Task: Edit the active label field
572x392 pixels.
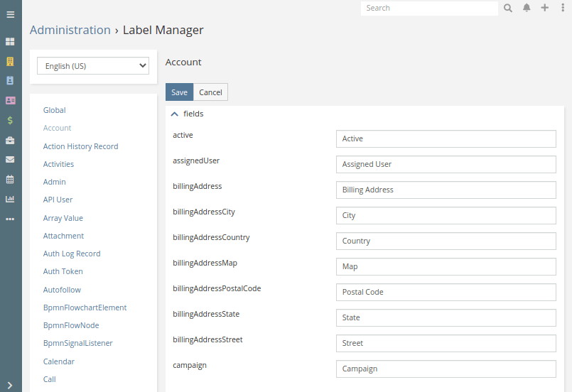Action: tap(446, 139)
